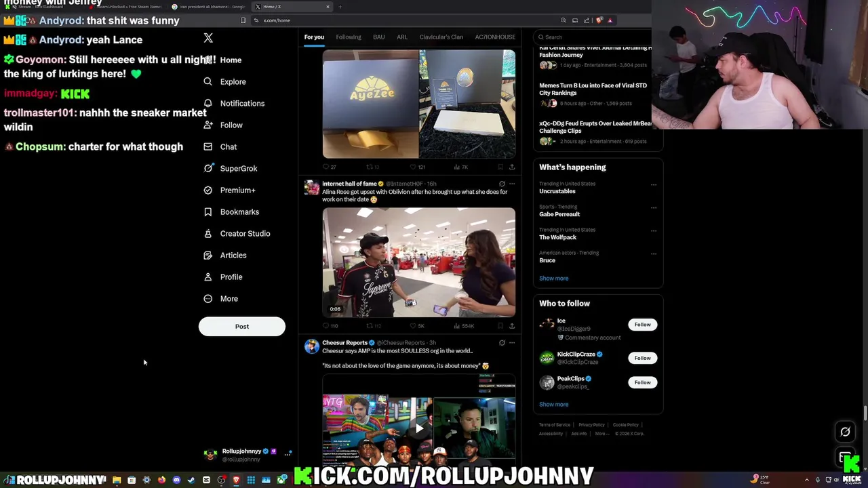Switch to the For you tab

pyautogui.click(x=314, y=37)
